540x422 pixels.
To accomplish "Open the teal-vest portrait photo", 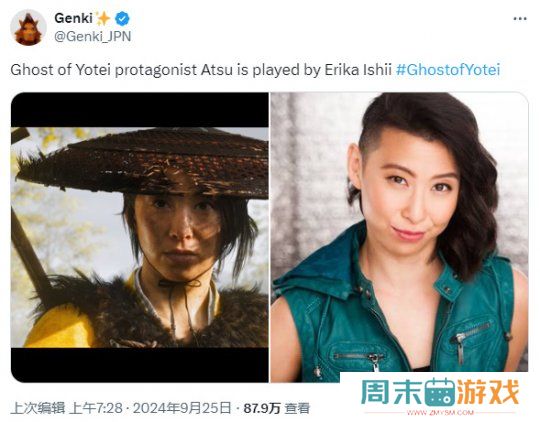I will pos(399,237).
